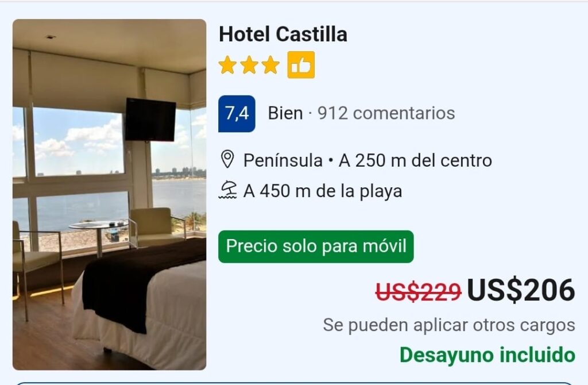The width and height of the screenshot is (588, 385).
Task: Click the crossed-out US$229 price
Action: [x=419, y=291]
